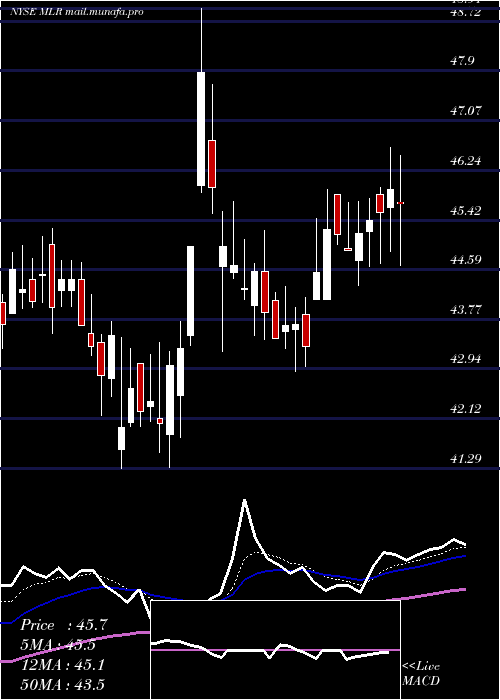Click the tallest white candle near 47.9
Viewport: 500px width, 700px height.
coord(201,129)
